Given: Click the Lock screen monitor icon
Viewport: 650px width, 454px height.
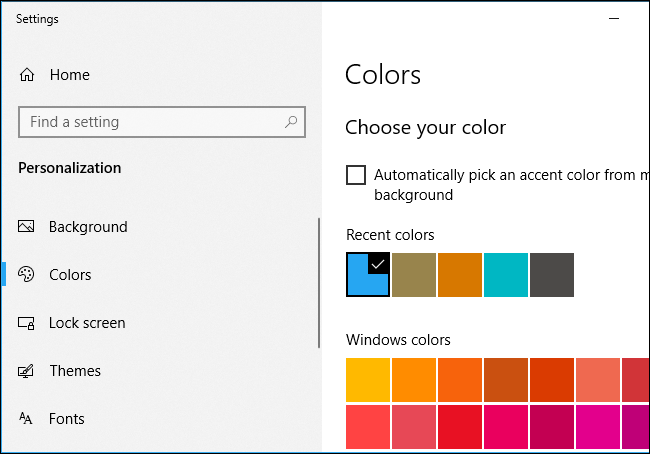Looking at the screenshot, I should 26,323.
